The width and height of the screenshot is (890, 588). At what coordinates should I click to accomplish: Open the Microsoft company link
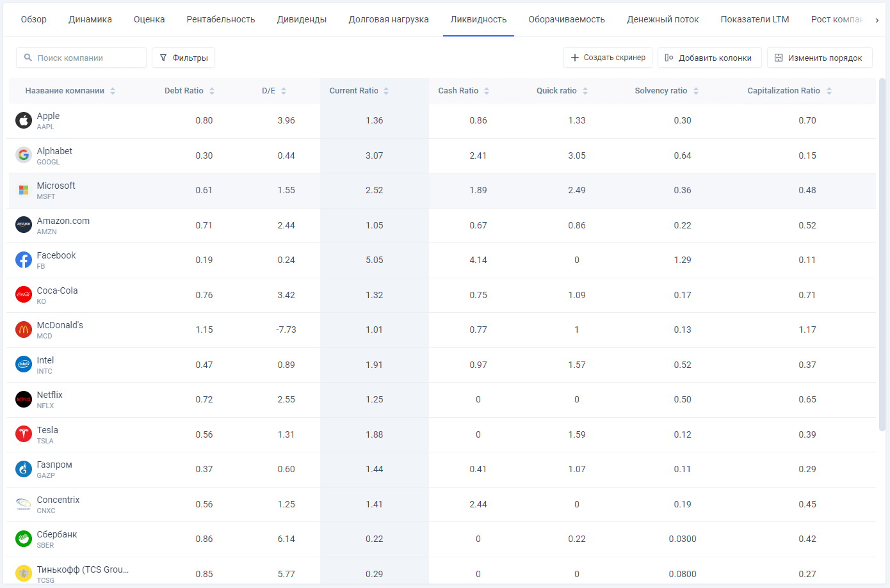coord(56,186)
